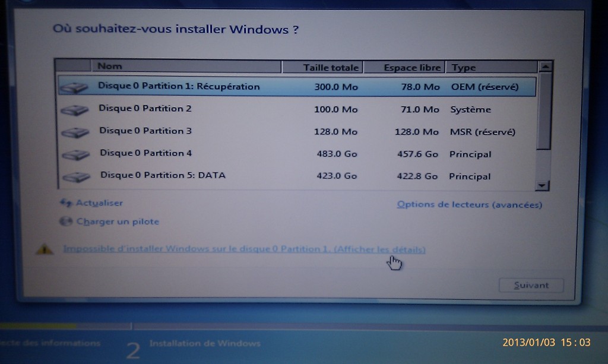Open Charger un pilote to load a driver
Screen dimensions: 608x364
(x=118, y=221)
